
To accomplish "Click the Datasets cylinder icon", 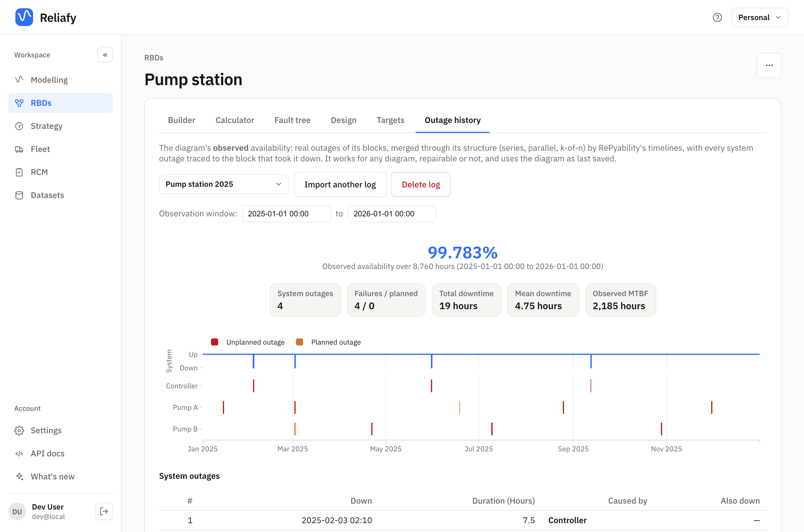I will [19, 195].
